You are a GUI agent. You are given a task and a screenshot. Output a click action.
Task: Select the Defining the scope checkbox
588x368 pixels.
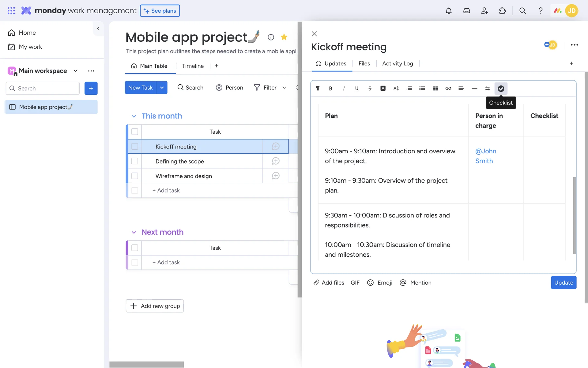tap(135, 161)
